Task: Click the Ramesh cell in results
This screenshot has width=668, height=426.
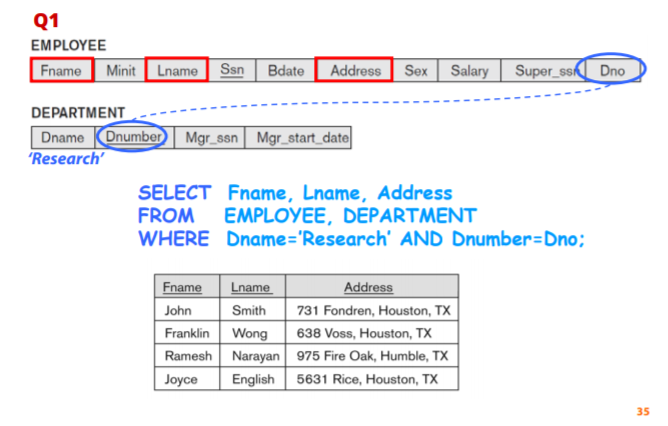Action: 187,355
